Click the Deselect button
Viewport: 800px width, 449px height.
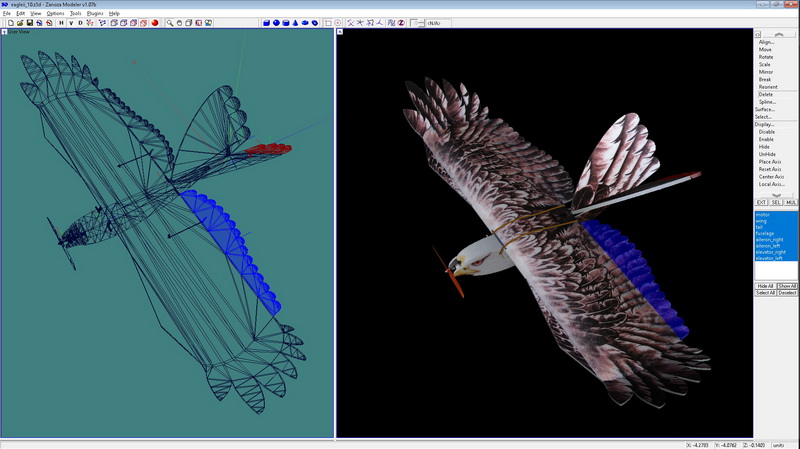[788, 293]
